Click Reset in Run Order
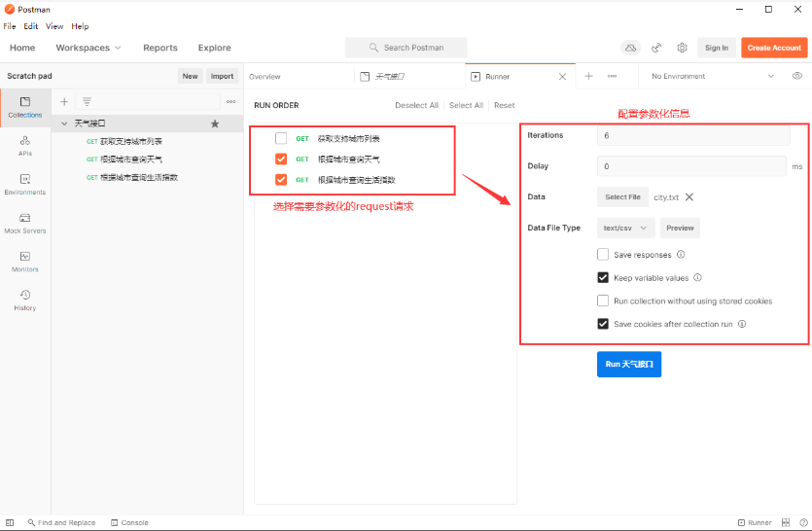Screen dimensions: 812x531 tap(505, 105)
